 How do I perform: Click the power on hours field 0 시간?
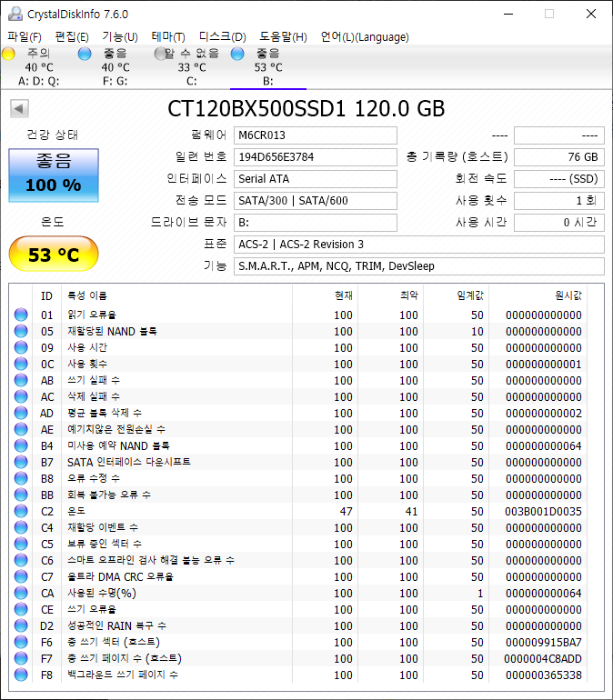pyautogui.click(x=559, y=223)
